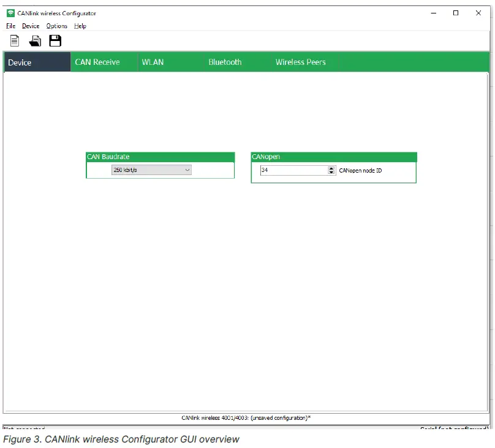Image resolution: width=495 pixels, height=448 pixels.
Task: Open the Help menu
Action: coord(80,26)
